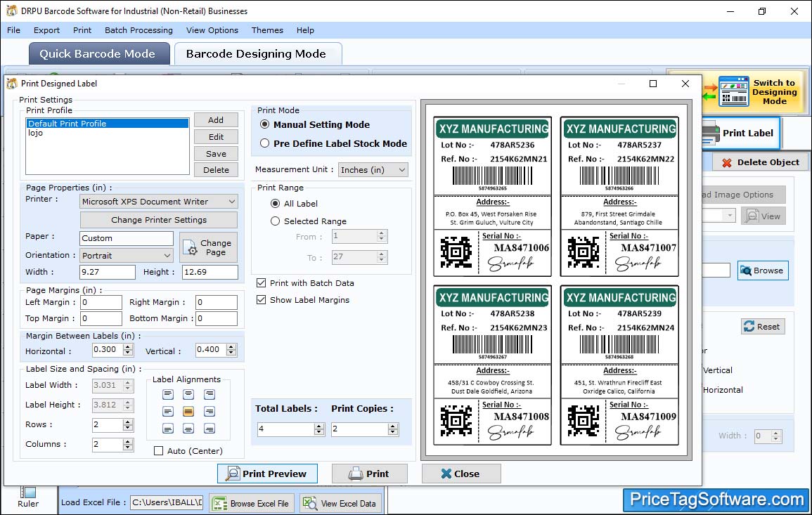Open the File menu
Image resolution: width=812 pixels, height=515 pixels.
pos(13,30)
